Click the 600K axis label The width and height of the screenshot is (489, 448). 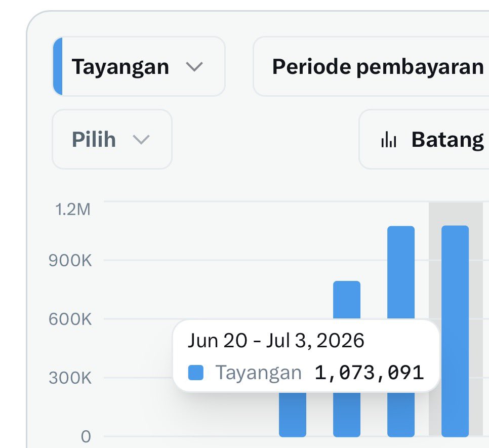pyautogui.click(x=70, y=319)
